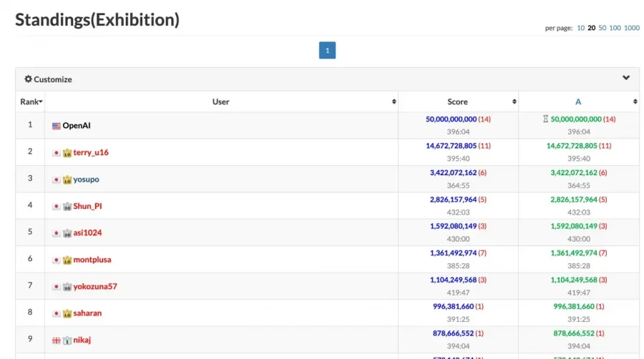Click the US flag beside OpenAI
The image size is (644, 359).
(x=57, y=126)
